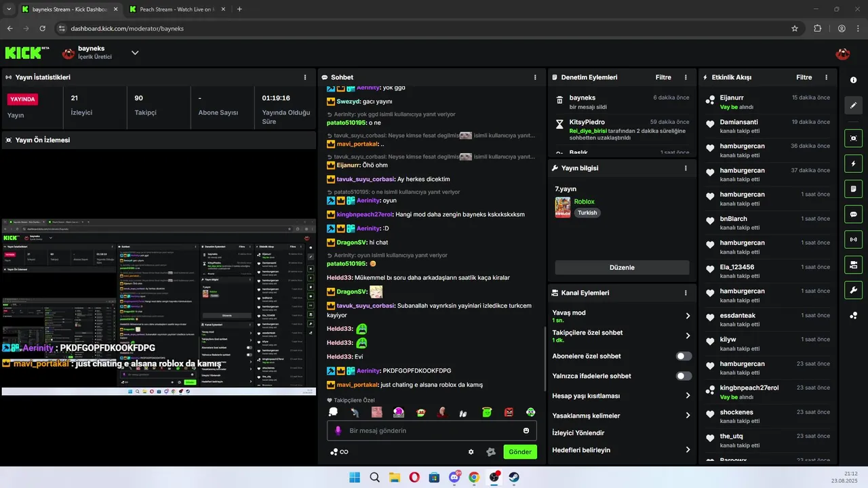Expand Hesap yaşı kısıtlaması chevron

[x=688, y=395]
